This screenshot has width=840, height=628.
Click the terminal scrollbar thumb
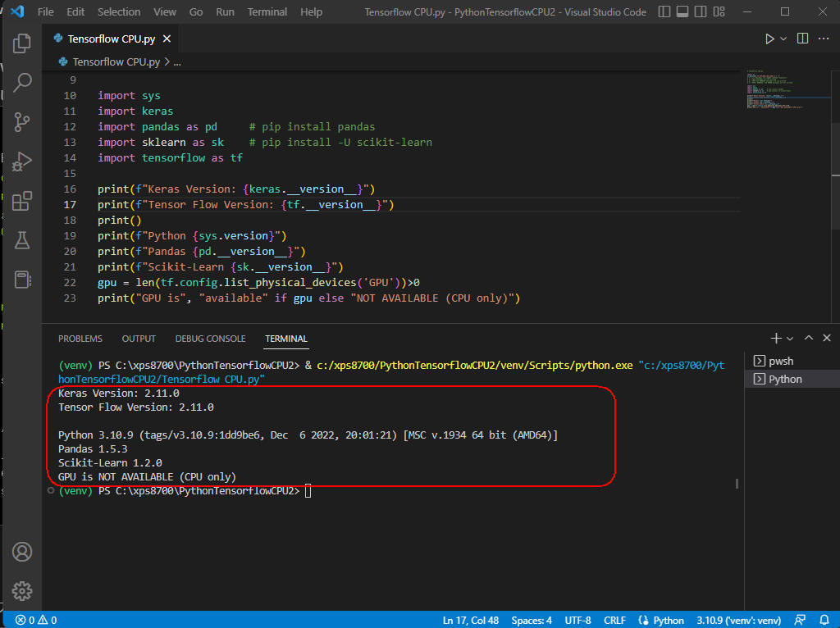[737, 484]
